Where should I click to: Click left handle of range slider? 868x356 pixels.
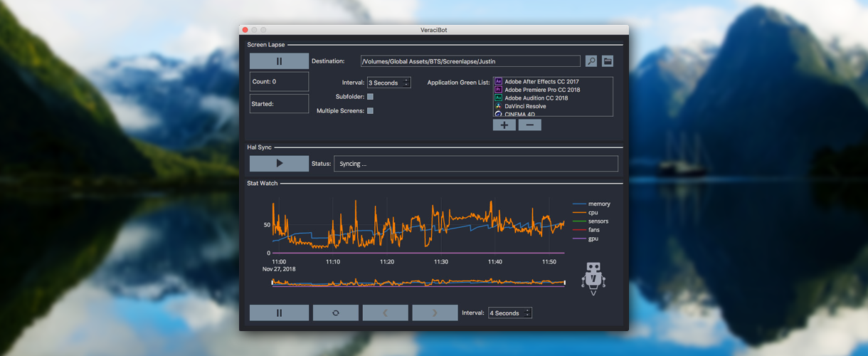point(272,283)
